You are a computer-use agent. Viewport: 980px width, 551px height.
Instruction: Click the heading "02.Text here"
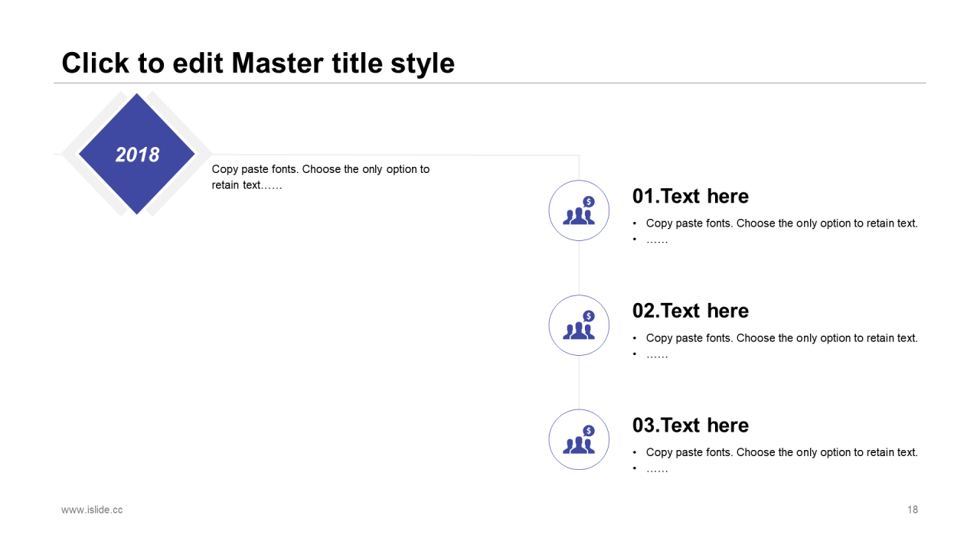pos(691,311)
